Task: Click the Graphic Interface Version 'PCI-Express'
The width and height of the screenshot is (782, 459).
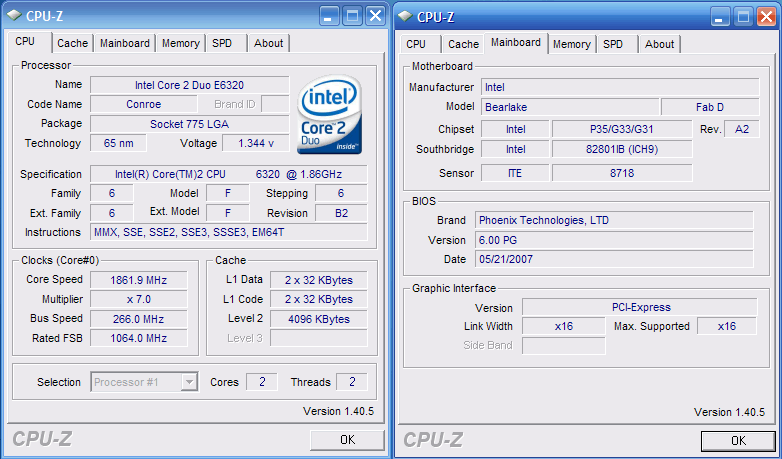Action: click(640, 307)
